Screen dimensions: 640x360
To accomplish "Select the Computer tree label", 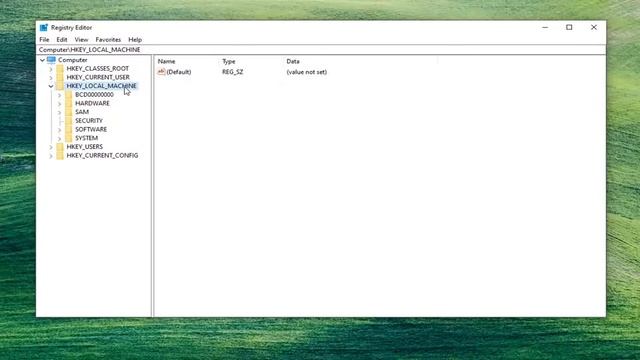I will tap(73, 60).
